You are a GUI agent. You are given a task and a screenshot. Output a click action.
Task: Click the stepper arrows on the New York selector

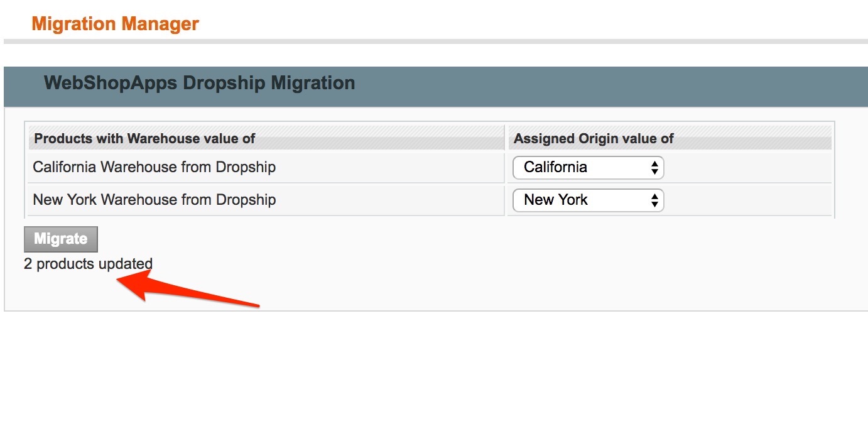(656, 200)
